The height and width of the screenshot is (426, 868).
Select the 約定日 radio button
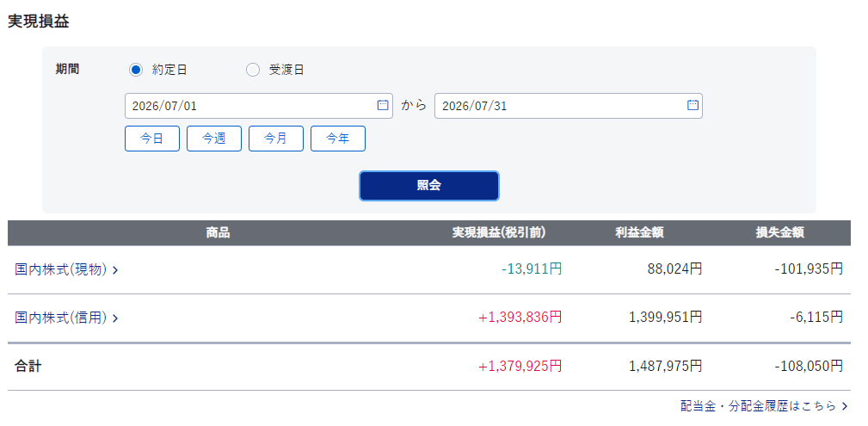click(x=136, y=70)
